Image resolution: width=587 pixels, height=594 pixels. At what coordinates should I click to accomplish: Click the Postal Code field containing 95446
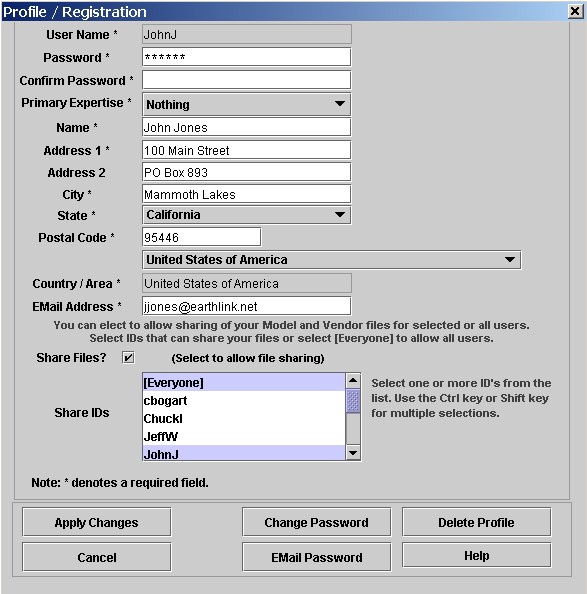coord(202,237)
